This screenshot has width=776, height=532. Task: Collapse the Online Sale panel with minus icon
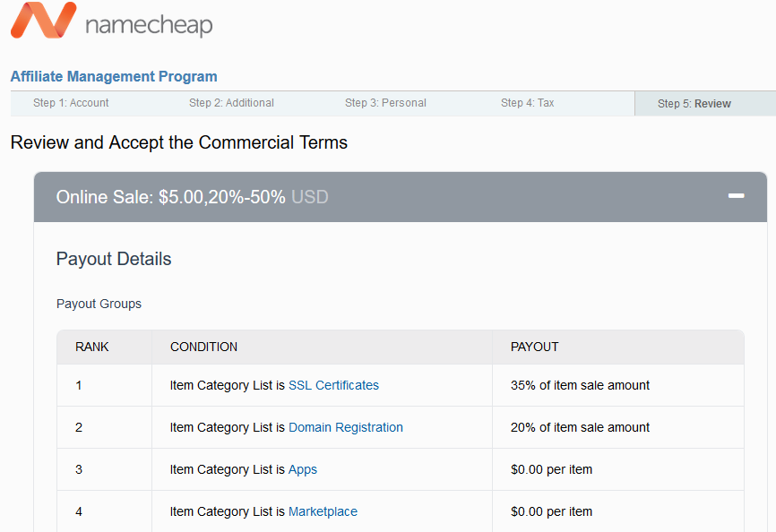pos(736,196)
